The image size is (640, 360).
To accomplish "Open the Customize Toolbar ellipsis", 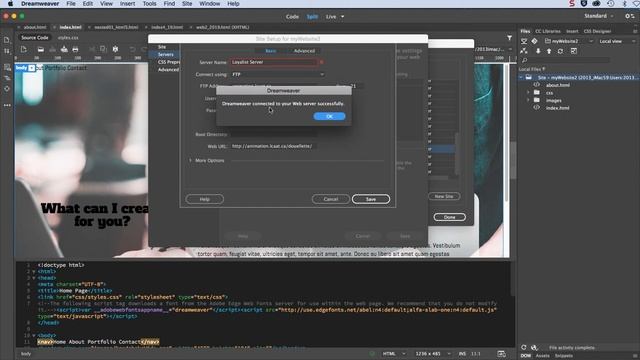I will (7, 105).
